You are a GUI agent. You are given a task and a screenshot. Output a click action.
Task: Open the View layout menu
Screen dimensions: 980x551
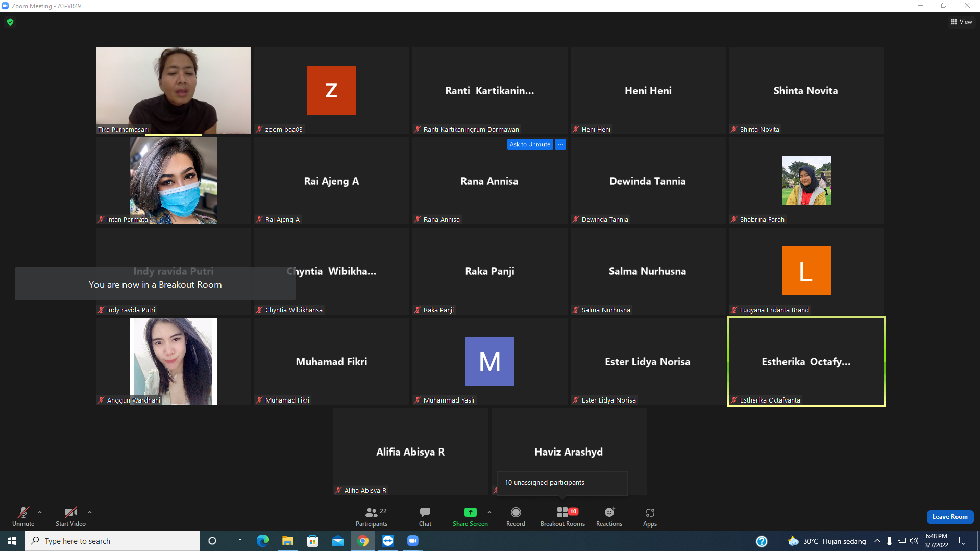click(x=962, y=22)
